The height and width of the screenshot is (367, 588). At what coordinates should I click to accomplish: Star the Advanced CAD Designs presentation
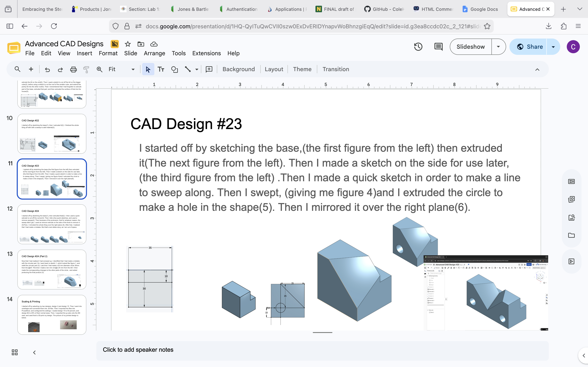point(128,44)
